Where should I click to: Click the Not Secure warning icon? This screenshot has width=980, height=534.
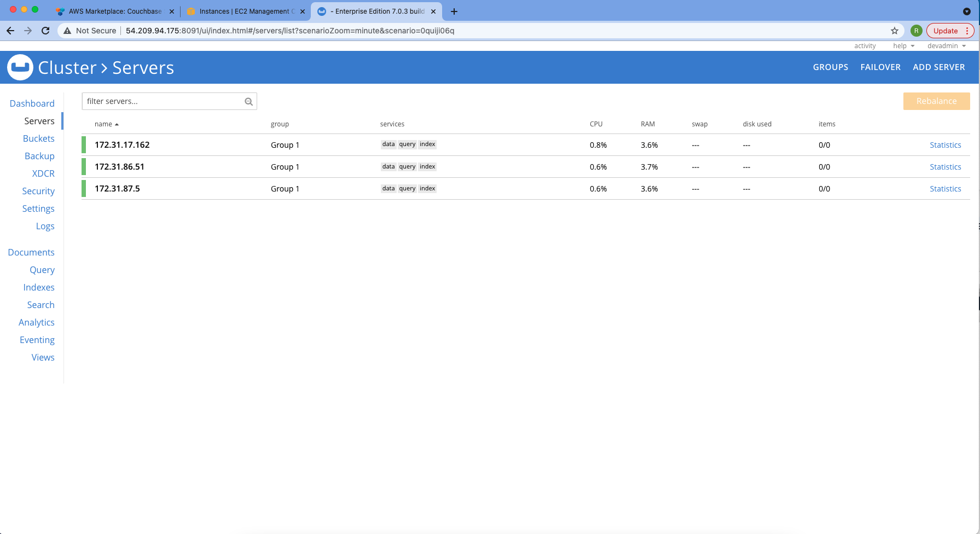tap(66, 31)
